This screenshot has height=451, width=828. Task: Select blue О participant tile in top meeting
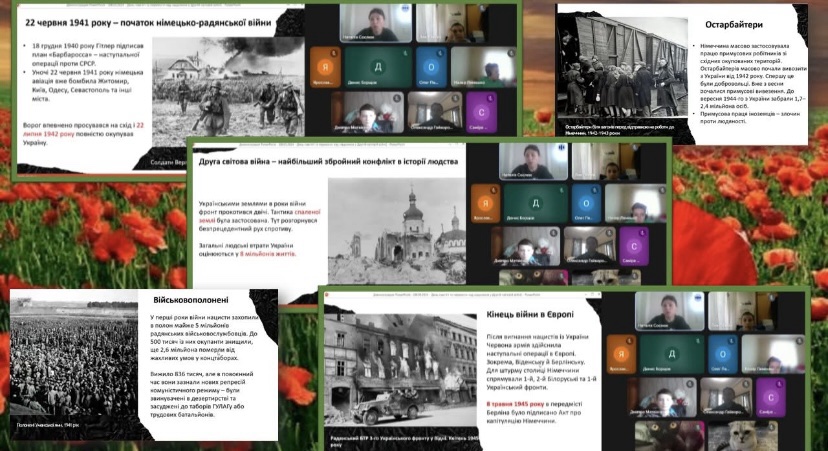pyautogui.click(x=431, y=68)
